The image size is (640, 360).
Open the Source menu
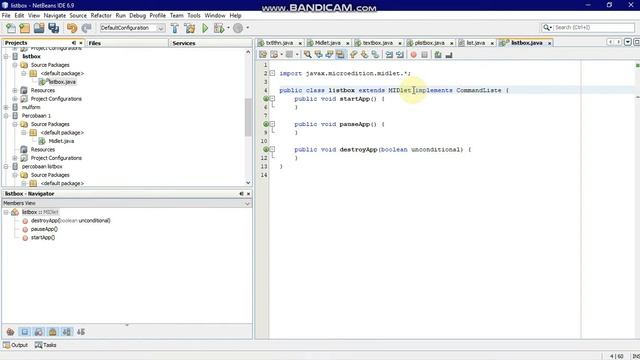(x=78, y=16)
